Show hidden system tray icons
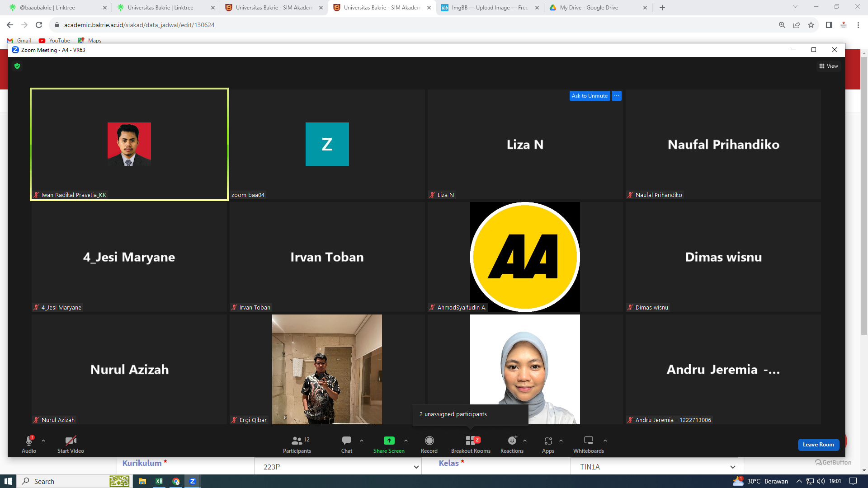 pyautogui.click(x=799, y=481)
